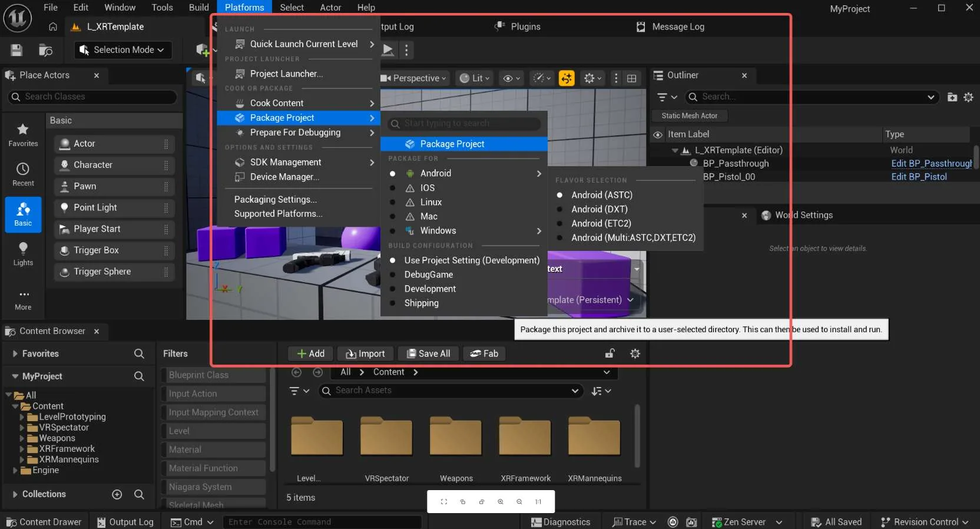Open the Selection Mode dropdown

(x=124, y=50)
